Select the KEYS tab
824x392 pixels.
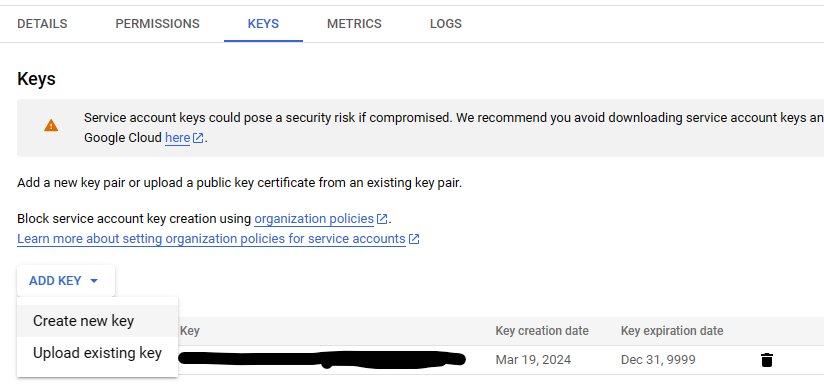click(263, 24)
